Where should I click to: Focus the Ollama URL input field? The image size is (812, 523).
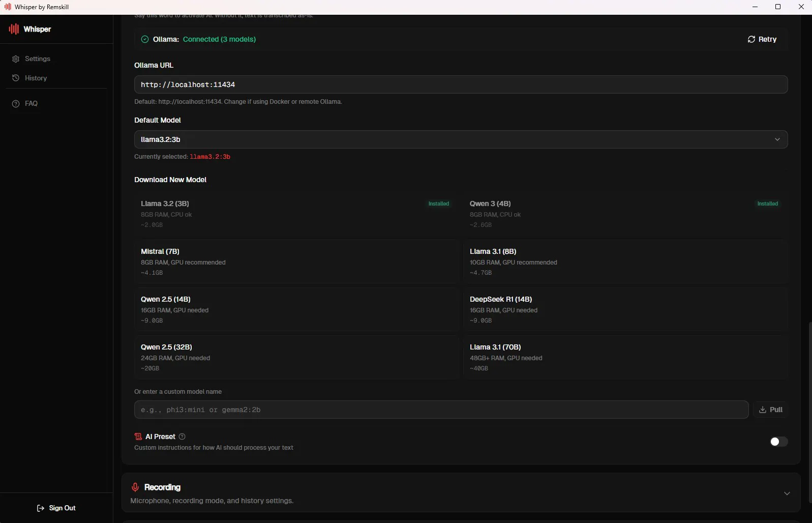click(x=461, y=84)
